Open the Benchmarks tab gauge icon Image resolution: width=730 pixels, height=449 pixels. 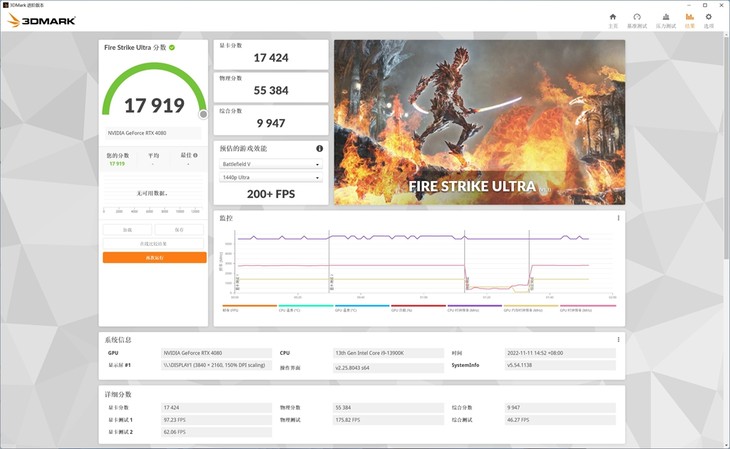[x=637, y=17]
